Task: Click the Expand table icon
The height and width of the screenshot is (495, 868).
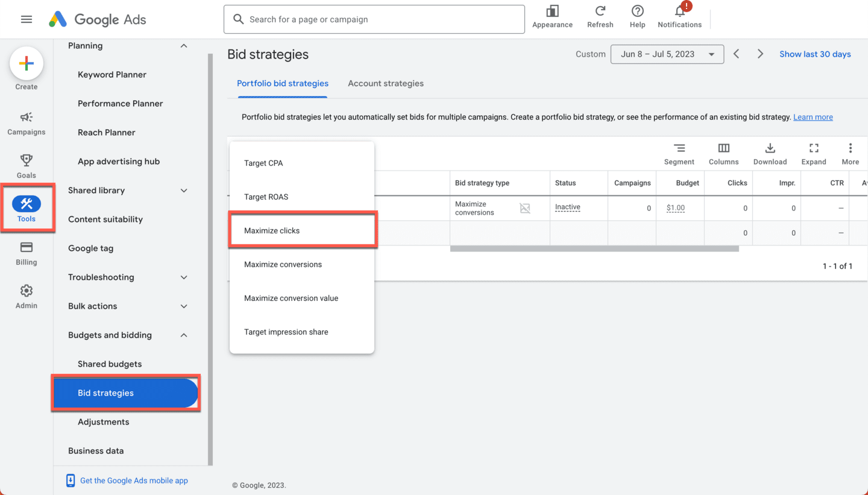Action: coord(814,148)
